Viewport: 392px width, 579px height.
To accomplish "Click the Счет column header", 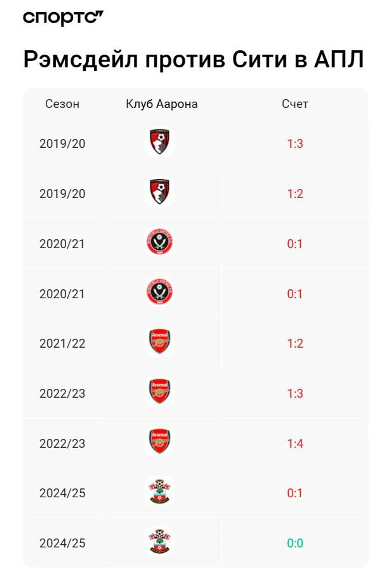I will [x=295, y=104].
